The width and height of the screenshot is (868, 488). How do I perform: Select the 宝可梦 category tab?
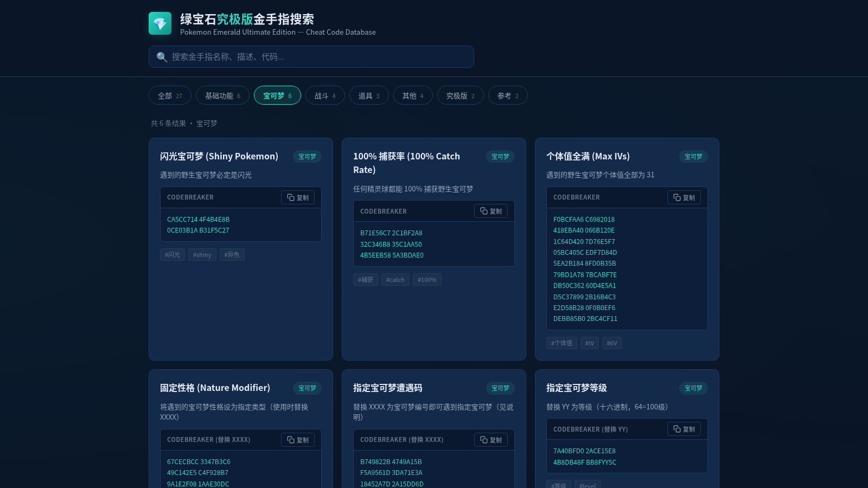[x=277, y=95]
